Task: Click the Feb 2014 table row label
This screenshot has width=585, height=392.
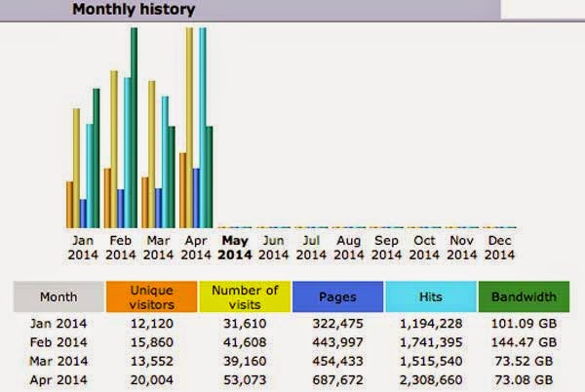Action: [58, 342]
